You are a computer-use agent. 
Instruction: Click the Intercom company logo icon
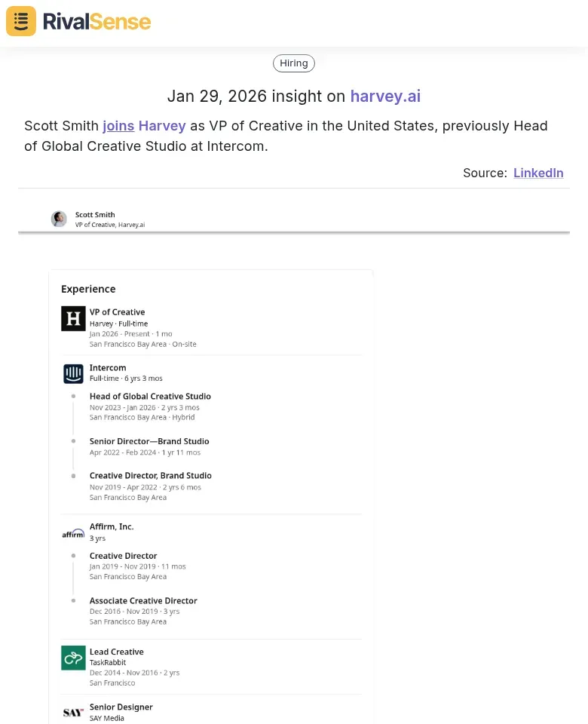(x=73, y=374)
